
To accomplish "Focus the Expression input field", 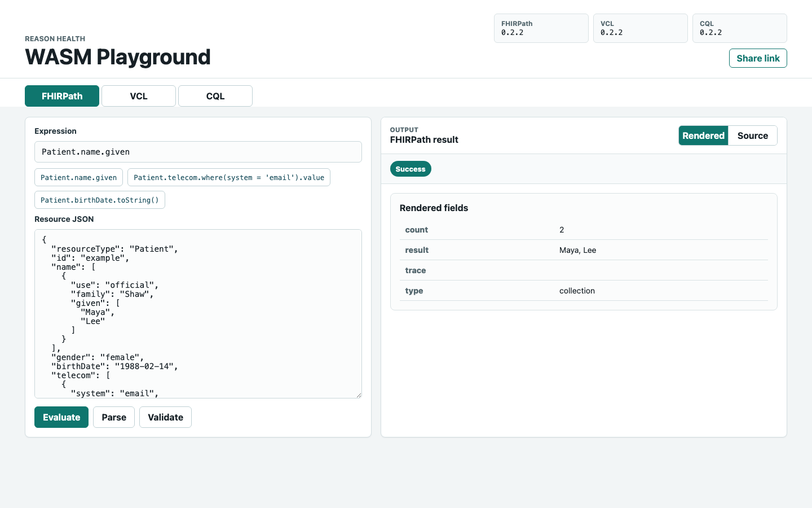I will 198,152.
